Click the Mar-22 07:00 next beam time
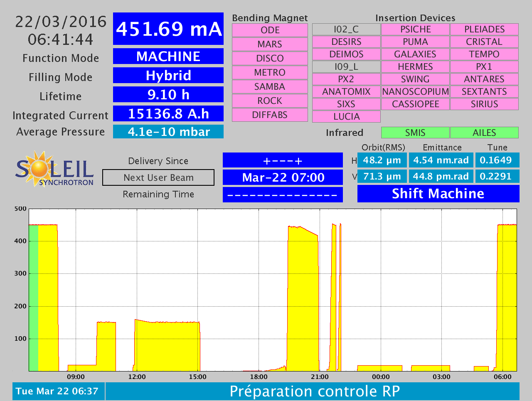 pyautogui.click(x=283, y=177)
